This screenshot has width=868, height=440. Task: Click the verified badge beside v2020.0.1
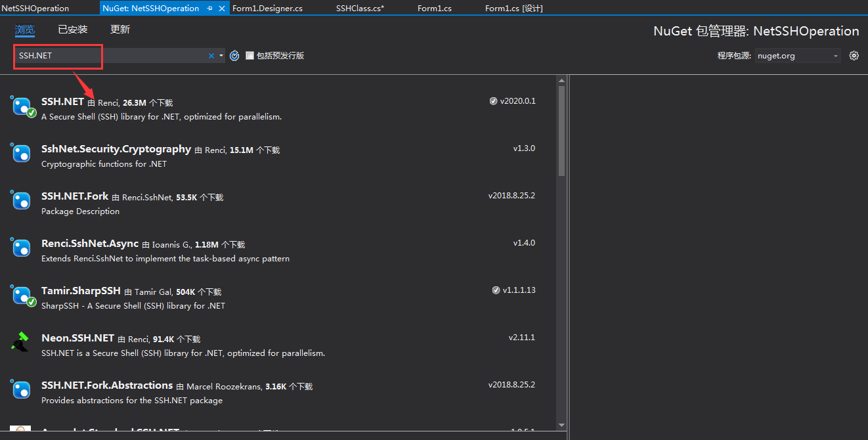pyautogui.click(x=493, y=101)
